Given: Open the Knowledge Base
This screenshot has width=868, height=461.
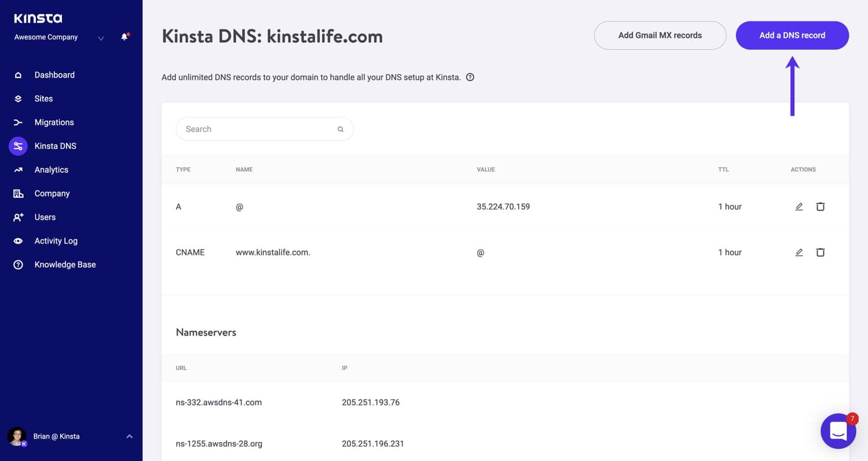Looking at the screenshot, I should [x=65, y=264].
